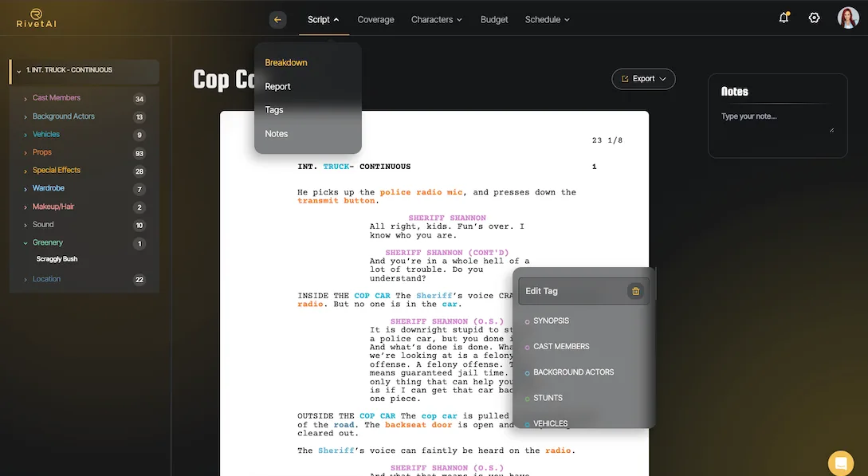Open the chat bubble widget
The height and width of the screenshot is (476, 868).
840,462
